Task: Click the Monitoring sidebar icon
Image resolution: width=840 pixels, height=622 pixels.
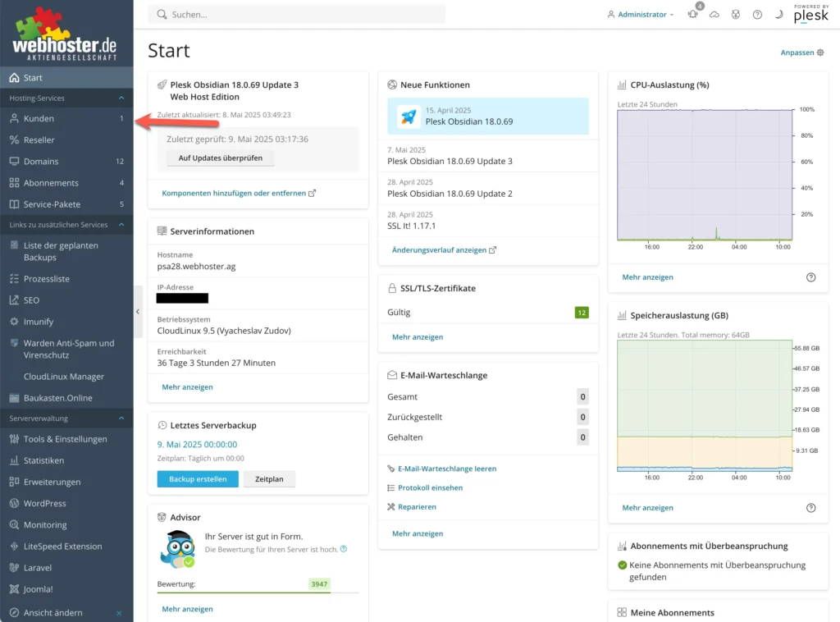Action: click(x=14, y=524)
